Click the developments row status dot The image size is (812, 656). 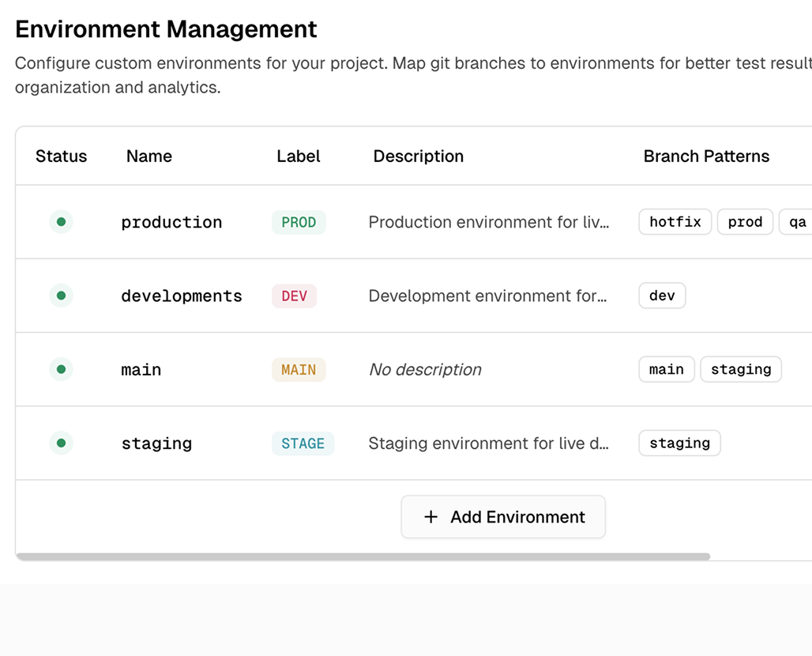click(x=61, y=296)
